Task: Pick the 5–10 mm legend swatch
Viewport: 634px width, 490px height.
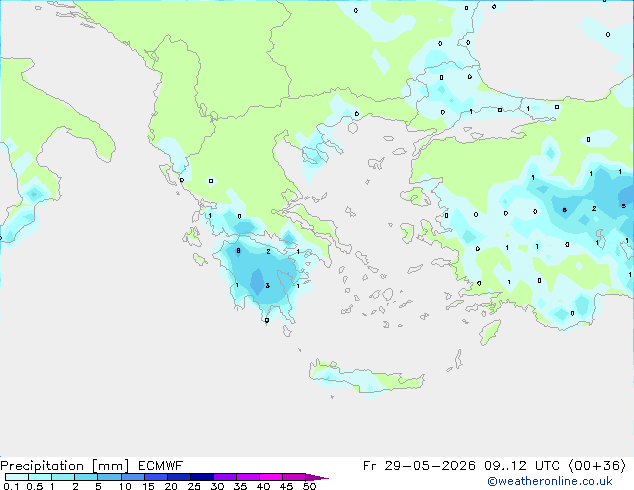Action: click(110, 477)
